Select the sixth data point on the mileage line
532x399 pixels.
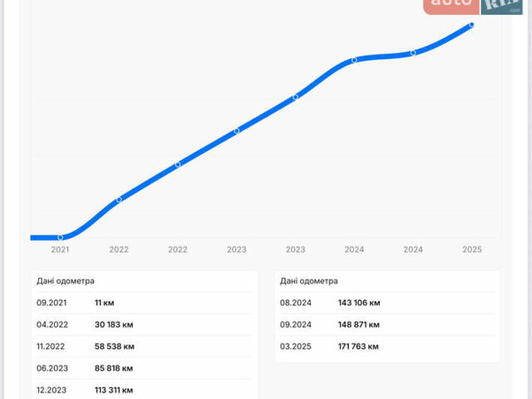(x=354, y=61)
